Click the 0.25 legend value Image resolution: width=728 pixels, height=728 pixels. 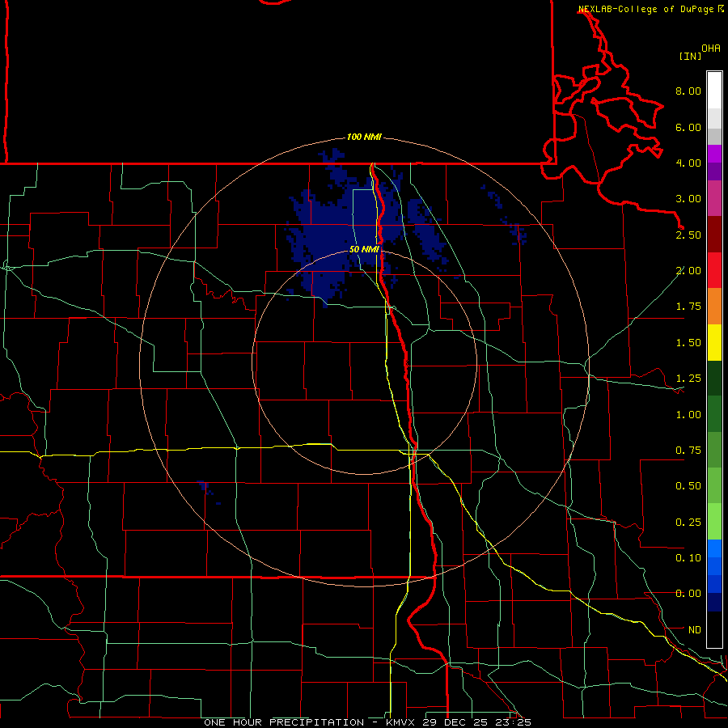(x=688, y=523)
